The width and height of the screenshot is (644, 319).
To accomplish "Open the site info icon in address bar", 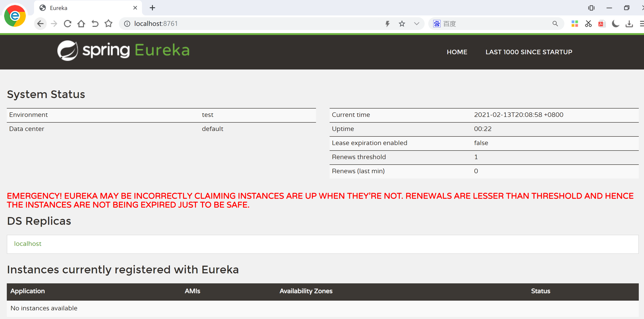I will coord(127,24).
